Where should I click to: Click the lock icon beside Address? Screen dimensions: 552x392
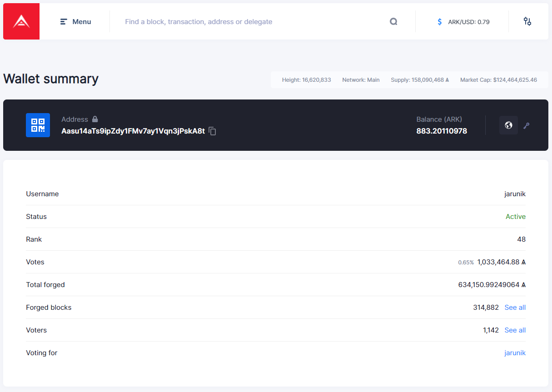point(95,119)
